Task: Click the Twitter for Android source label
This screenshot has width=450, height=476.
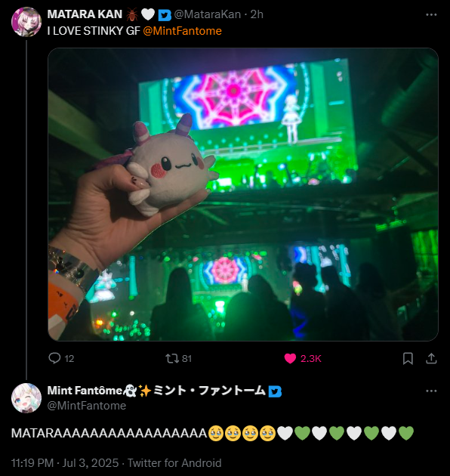Action: click(x=174, y=463)
